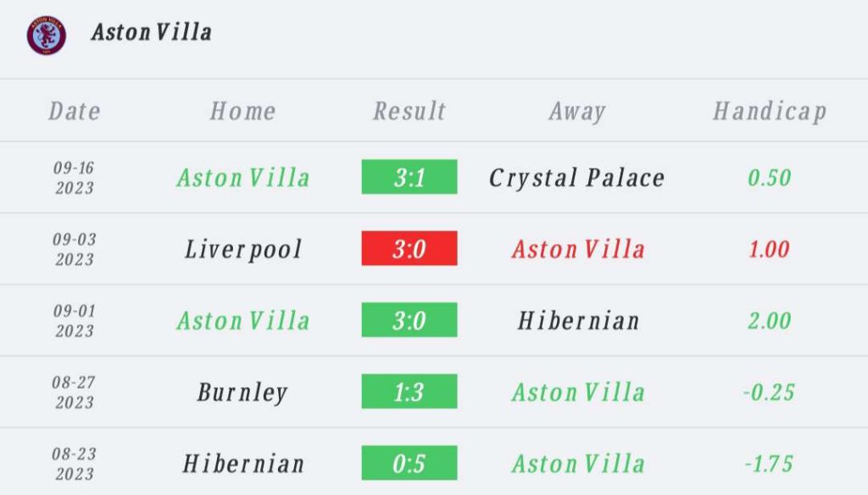This screenshot has height=495, width=868.
Task: Click the 0.50 handicap value
Action: pyautogui.click(x=770, y=178)
